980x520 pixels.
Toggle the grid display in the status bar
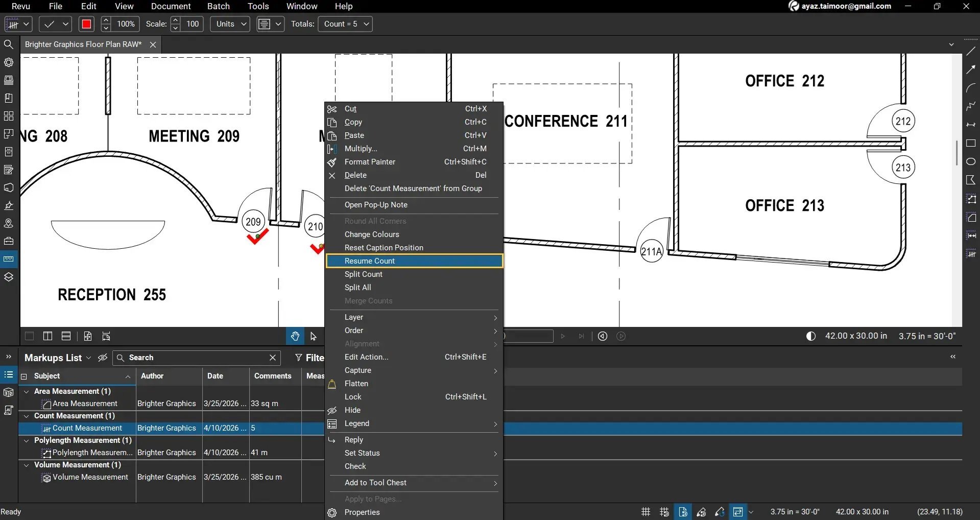tap(645, 511)
